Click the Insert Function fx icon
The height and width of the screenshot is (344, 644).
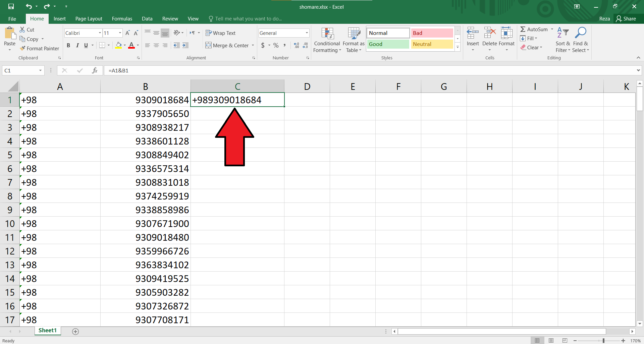pos(95,70)
